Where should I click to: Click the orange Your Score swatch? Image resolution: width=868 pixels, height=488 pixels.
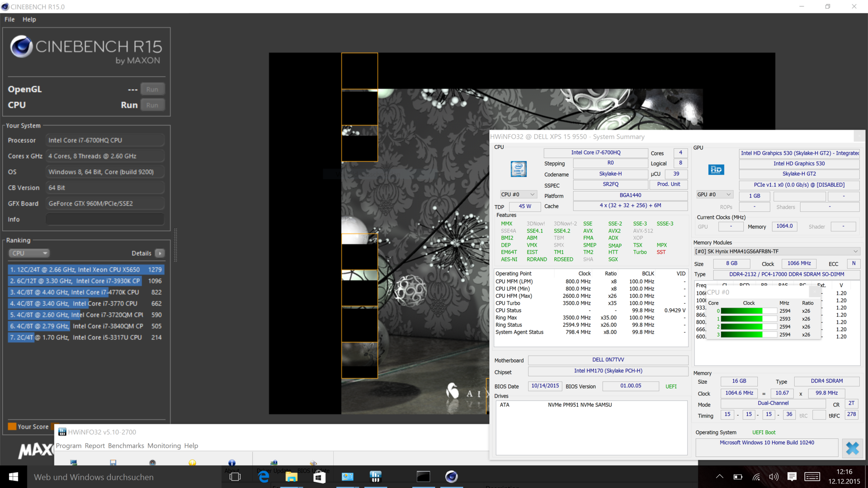(12, 427)
